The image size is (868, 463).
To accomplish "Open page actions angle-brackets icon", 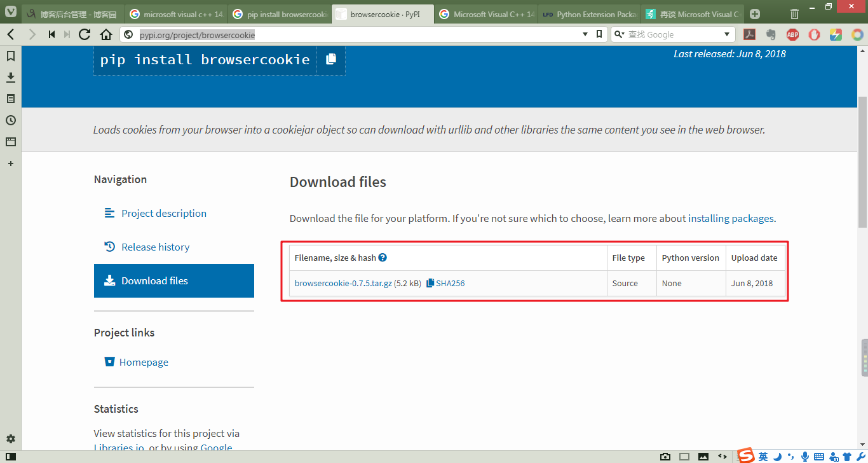I will (722, 456).
